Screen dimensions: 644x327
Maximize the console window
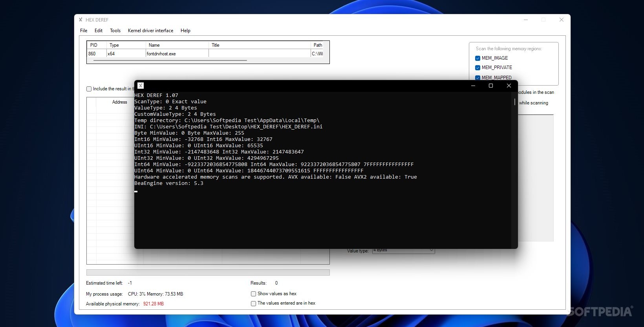pyautogui.click(x=491, y=86)
